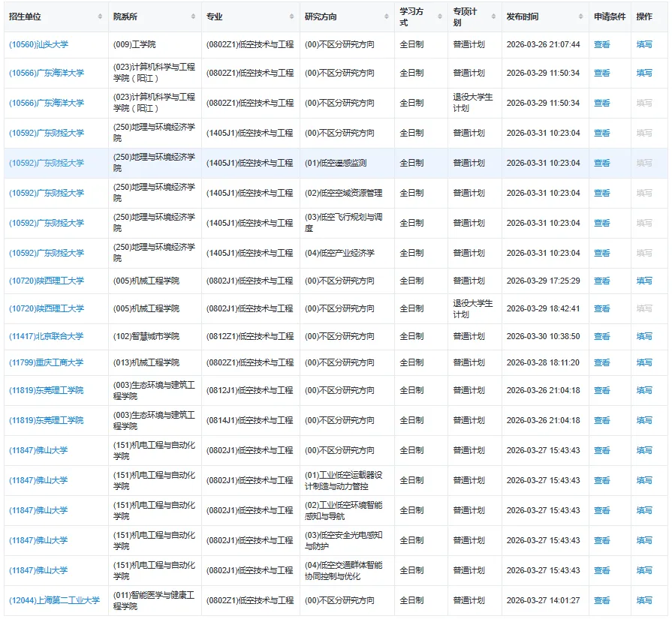Sort the table by 招生单位 column arrows

100,17
